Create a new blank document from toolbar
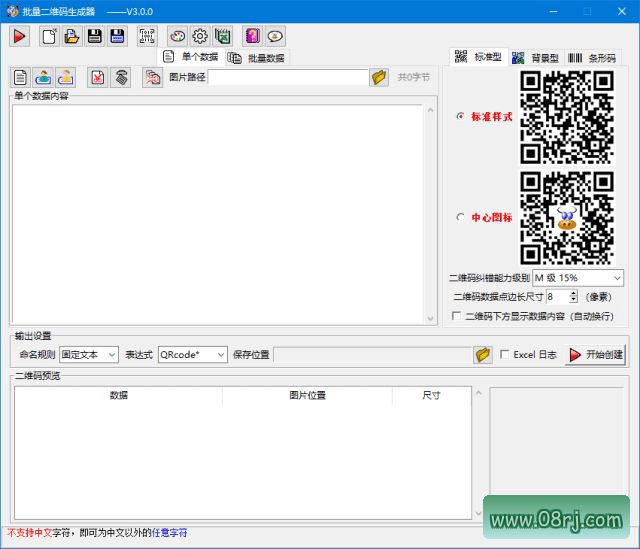The image size is (640, 549). click(x=49, y=36)
